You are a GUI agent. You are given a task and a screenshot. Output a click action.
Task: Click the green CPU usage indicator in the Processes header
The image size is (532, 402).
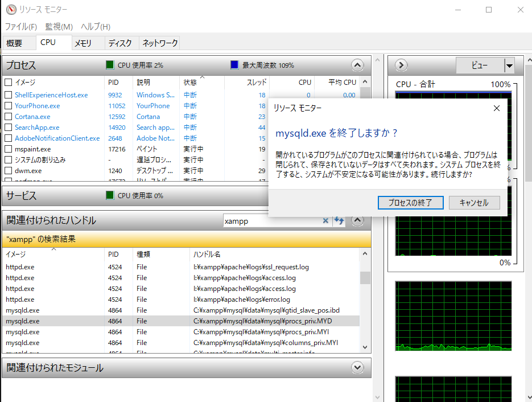pos(110,65)
